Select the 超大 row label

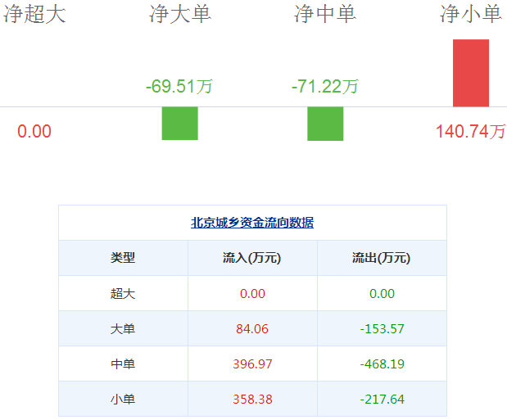click(123, 293)
